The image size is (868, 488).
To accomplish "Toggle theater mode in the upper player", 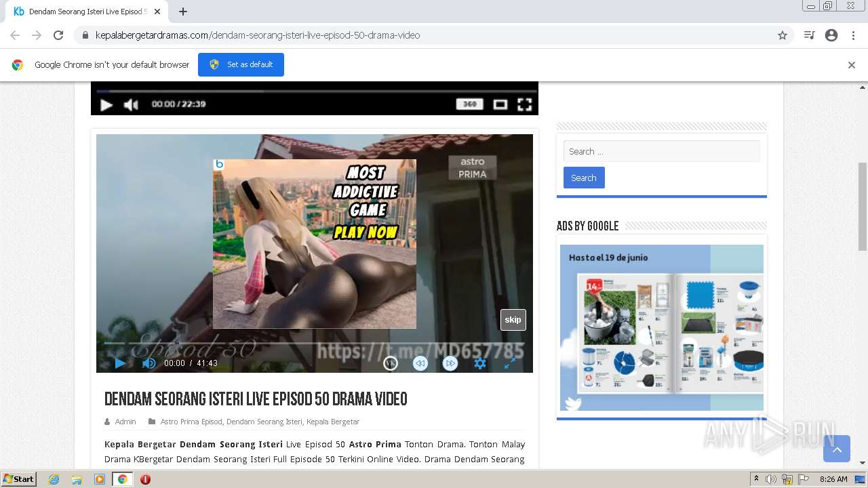I will 500,104.
